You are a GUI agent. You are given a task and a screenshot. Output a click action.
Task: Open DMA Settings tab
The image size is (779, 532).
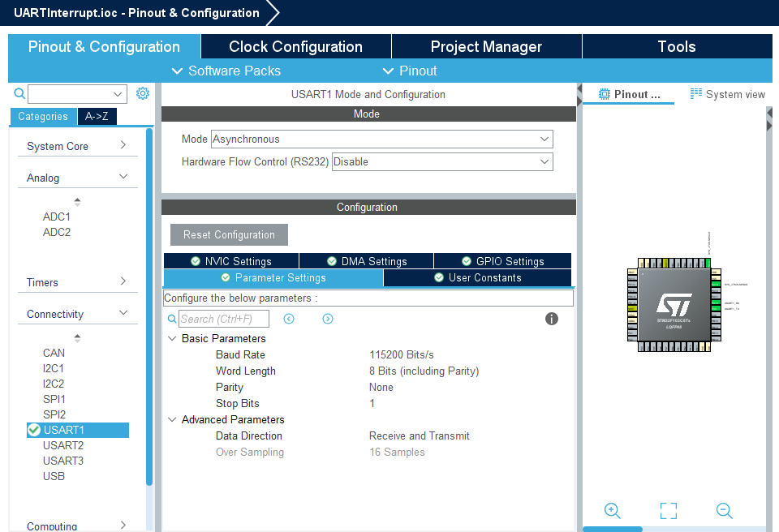tap(366, 261)
